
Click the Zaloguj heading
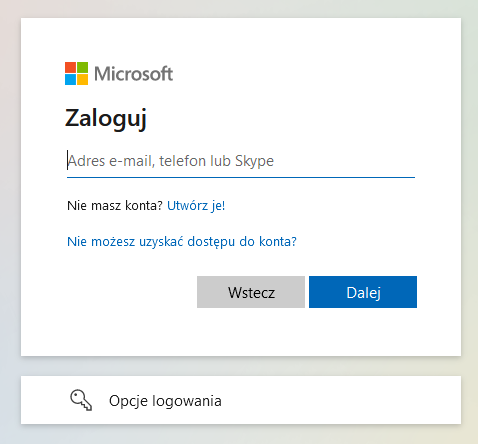[106, 119]
